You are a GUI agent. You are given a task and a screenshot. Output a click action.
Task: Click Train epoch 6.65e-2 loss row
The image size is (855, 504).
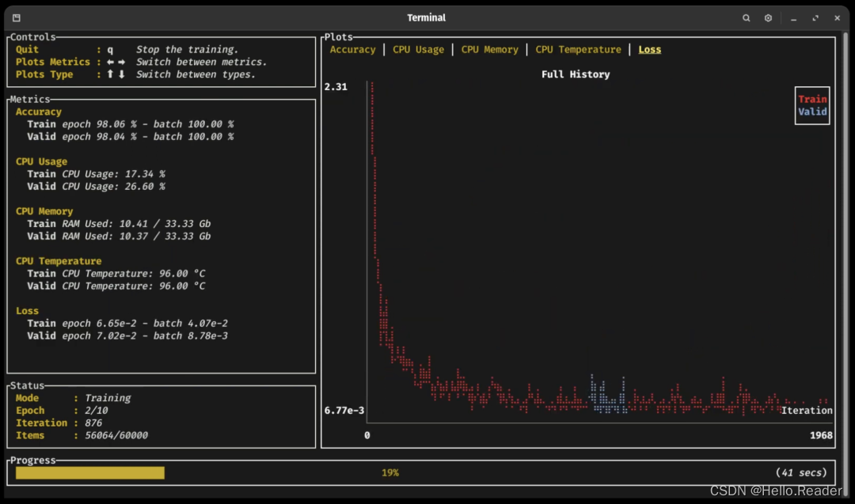[x=127, y=324]
